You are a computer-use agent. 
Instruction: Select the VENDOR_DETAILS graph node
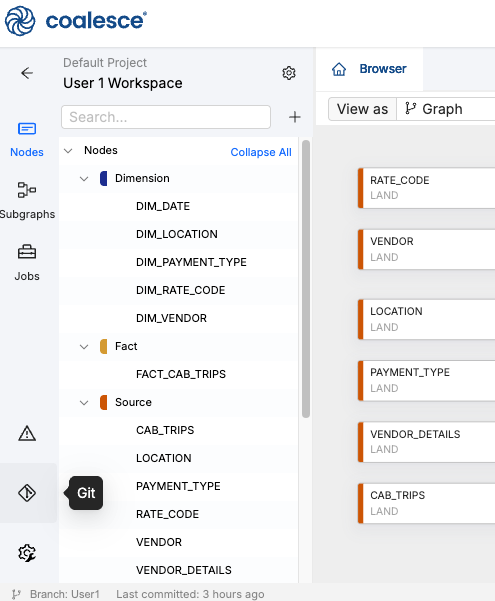(x=426, y=442)
